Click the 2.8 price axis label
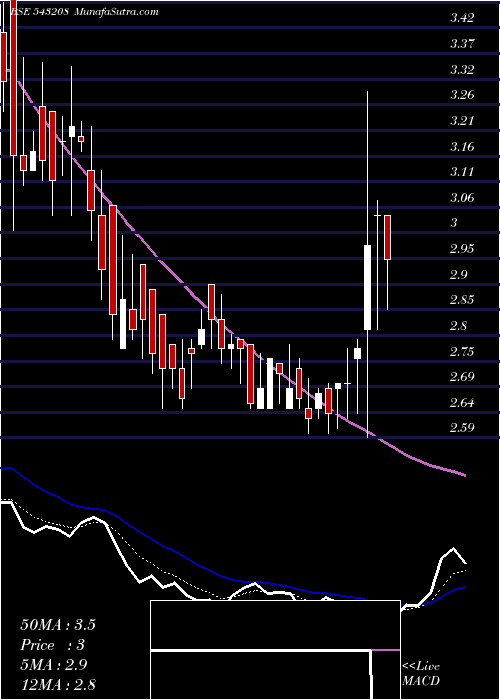The width and height of the screenshot is (500, 700). (x=458, y=326)
